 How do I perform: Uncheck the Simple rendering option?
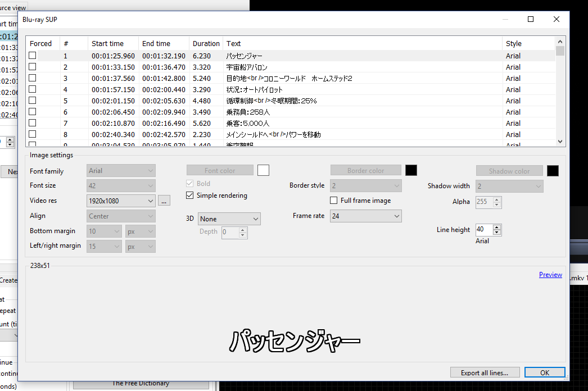pyautogui.click(x=189, y=195)
